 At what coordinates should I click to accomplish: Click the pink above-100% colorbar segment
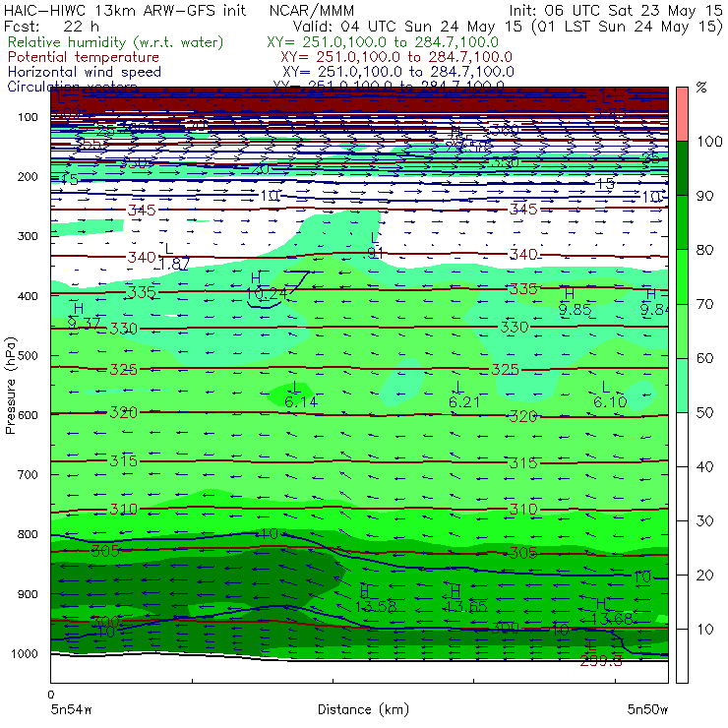pyautogui.click(x=682, y=114)
